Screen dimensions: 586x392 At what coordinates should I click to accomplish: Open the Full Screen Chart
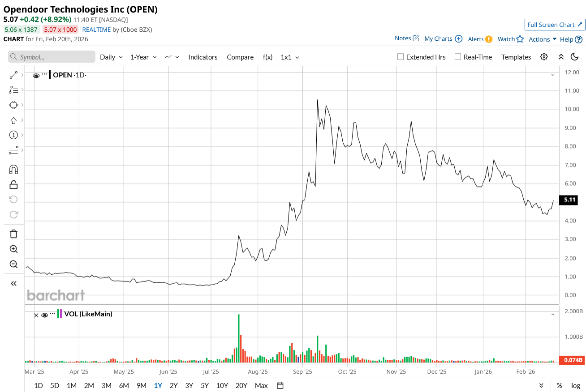coord(555,25)
